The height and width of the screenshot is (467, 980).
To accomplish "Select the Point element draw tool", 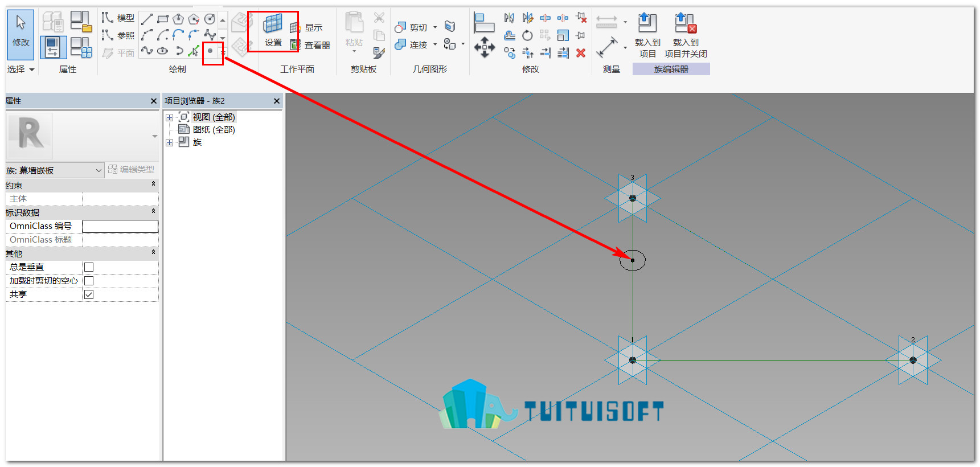I will [x=210, y=51].
